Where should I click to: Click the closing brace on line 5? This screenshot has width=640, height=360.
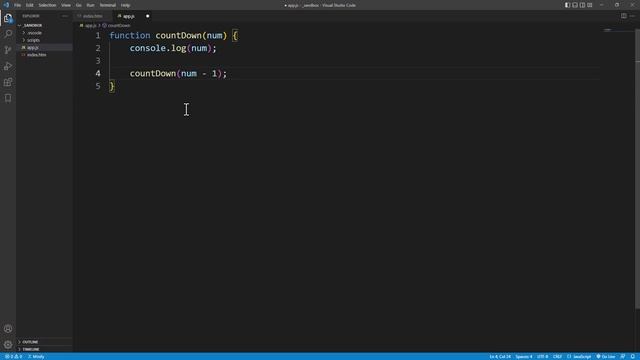pos(112,86)
